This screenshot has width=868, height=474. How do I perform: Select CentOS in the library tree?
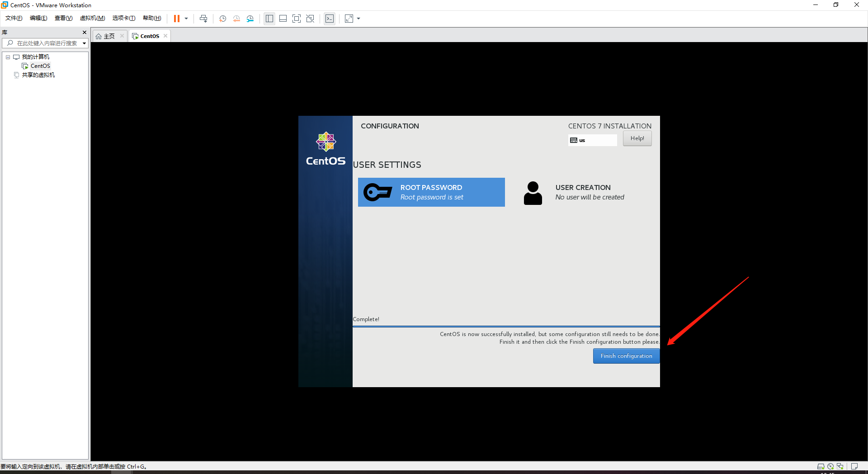pyautogui.click(x=40, y=66)
